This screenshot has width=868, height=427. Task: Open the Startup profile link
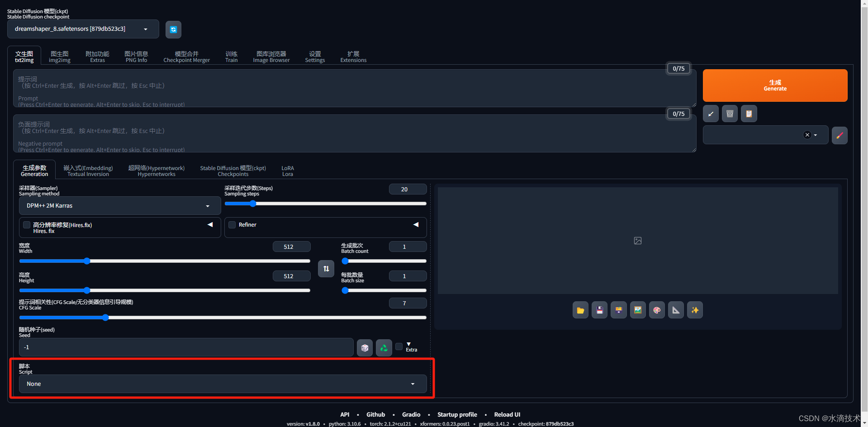(457, 414)
